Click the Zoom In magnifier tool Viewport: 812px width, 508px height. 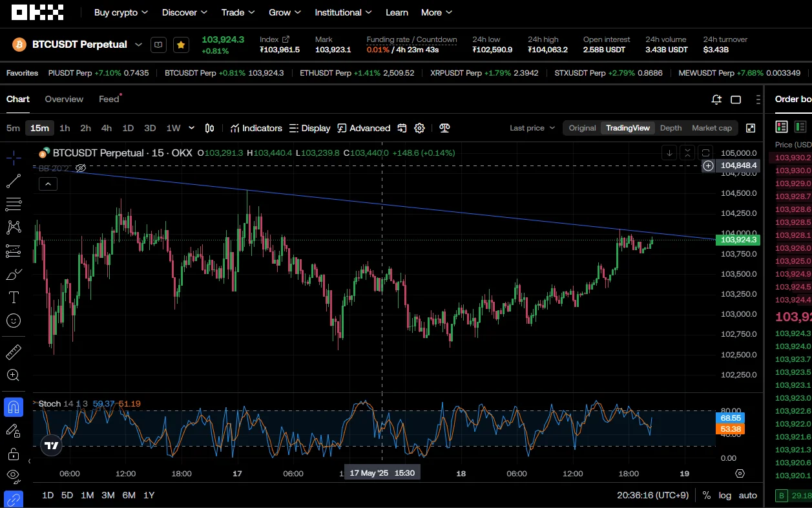click(x=14, y=375)
